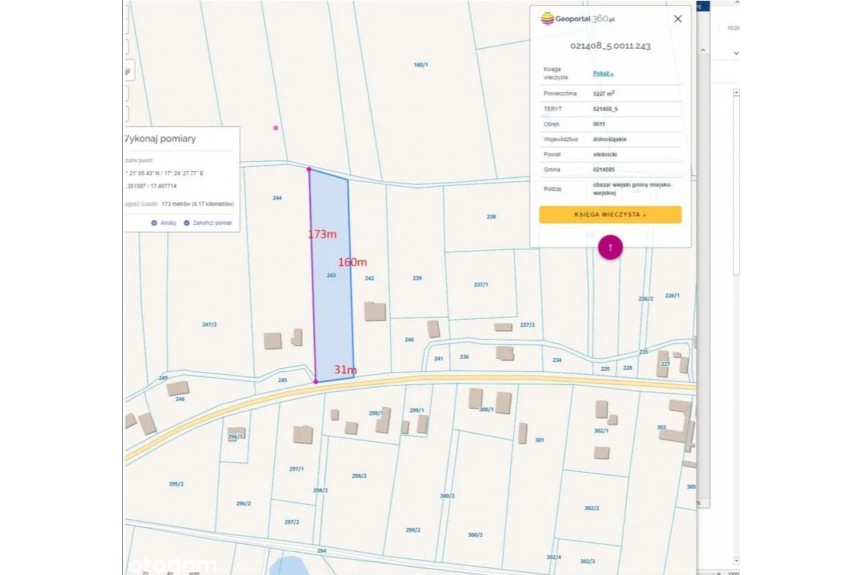Click the pink scroll-up arrow button
The height and width of the screenshot is (575, 863).
tap(610, 247)
